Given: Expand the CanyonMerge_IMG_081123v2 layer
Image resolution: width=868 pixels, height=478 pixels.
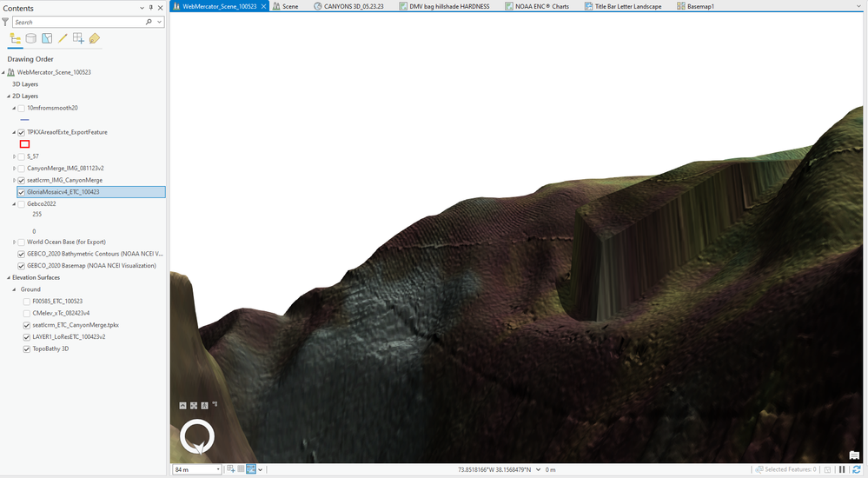Looking at the screenshot, I should 14,169.
